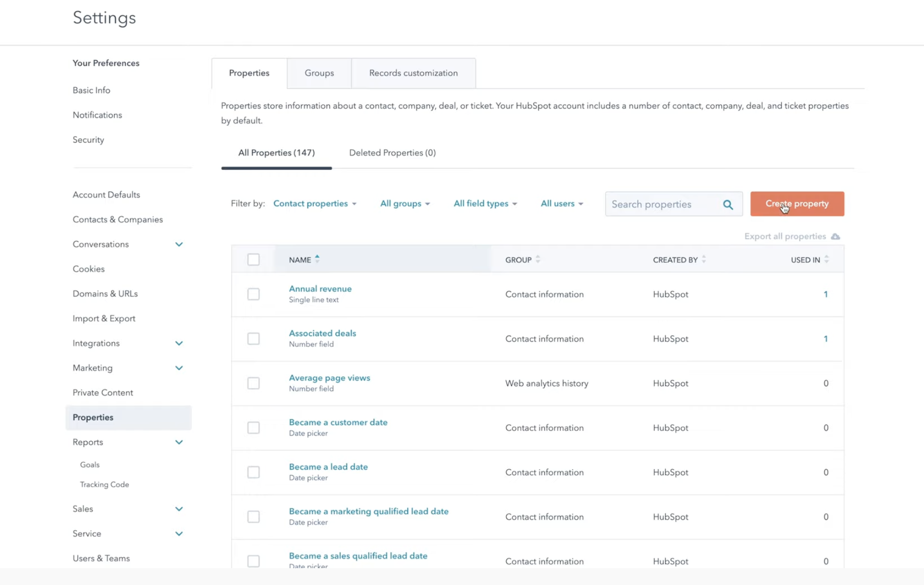Select the Associated deals checkbox
This screenshot has width=924, height=585.
click(x=253, y=339)
